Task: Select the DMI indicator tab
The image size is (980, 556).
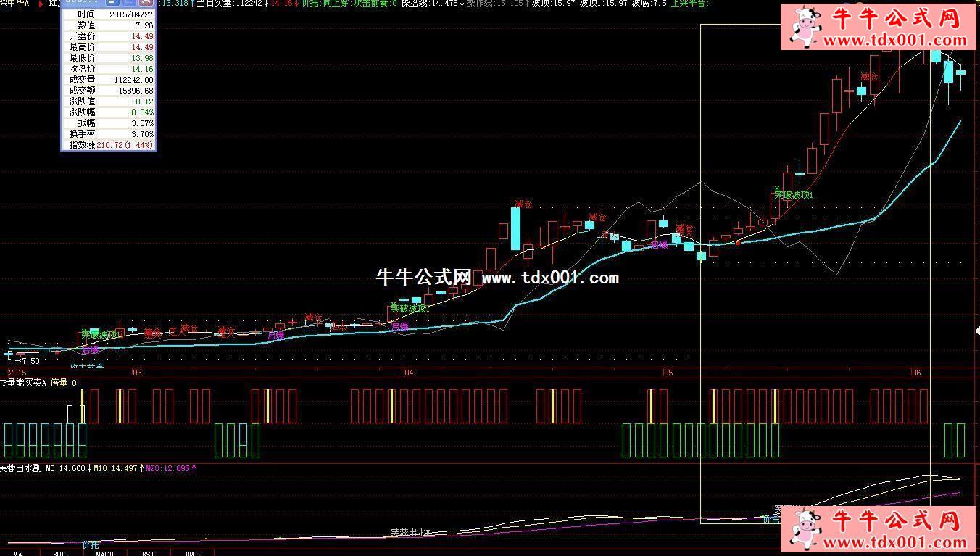Action: point(191,552)
